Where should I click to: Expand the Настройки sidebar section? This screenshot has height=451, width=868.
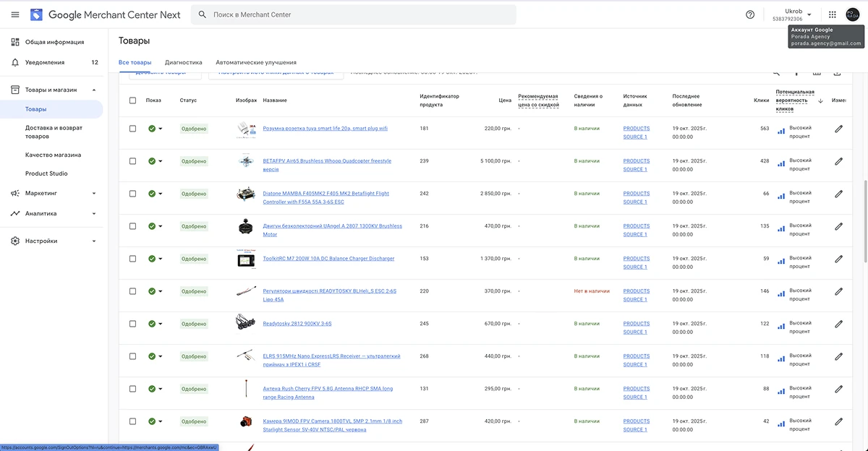94,241
